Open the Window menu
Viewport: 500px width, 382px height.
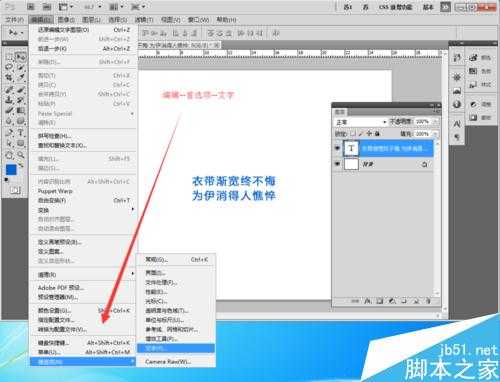(x=198, y=20)
